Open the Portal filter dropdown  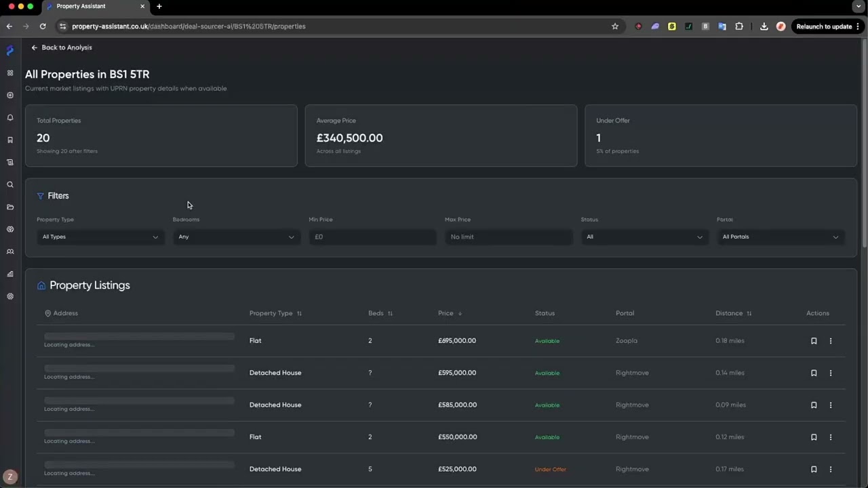781,237
